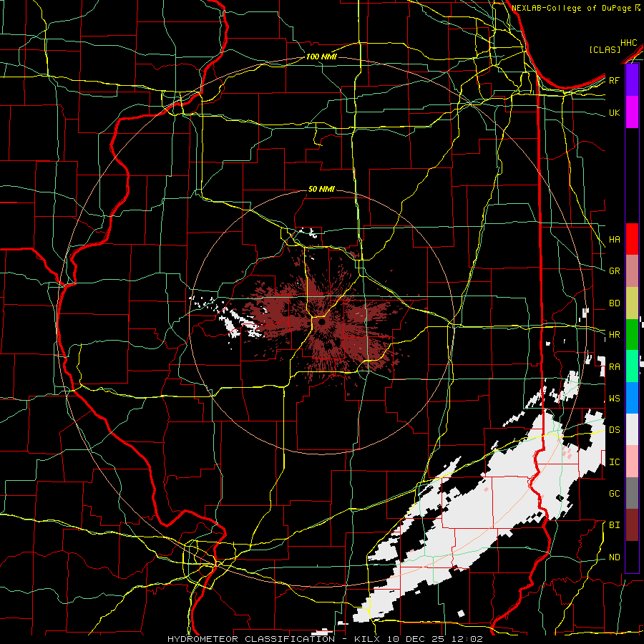644x644 pixels.
Task: Click the yellow BD legend color block
Action: (632, 303)
